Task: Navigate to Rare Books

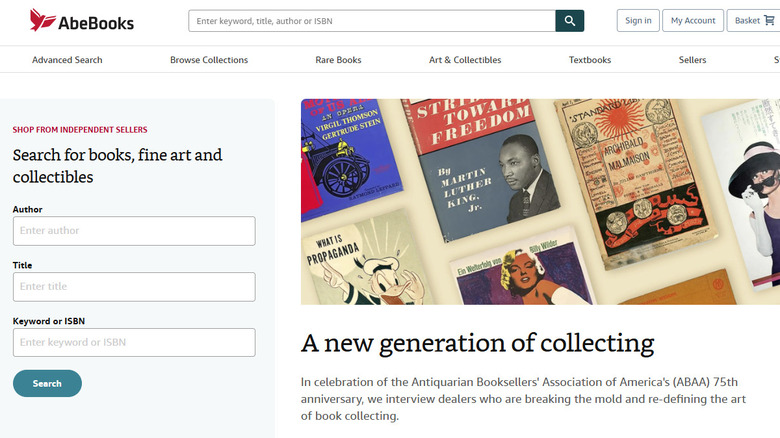Action: (338, 60)
